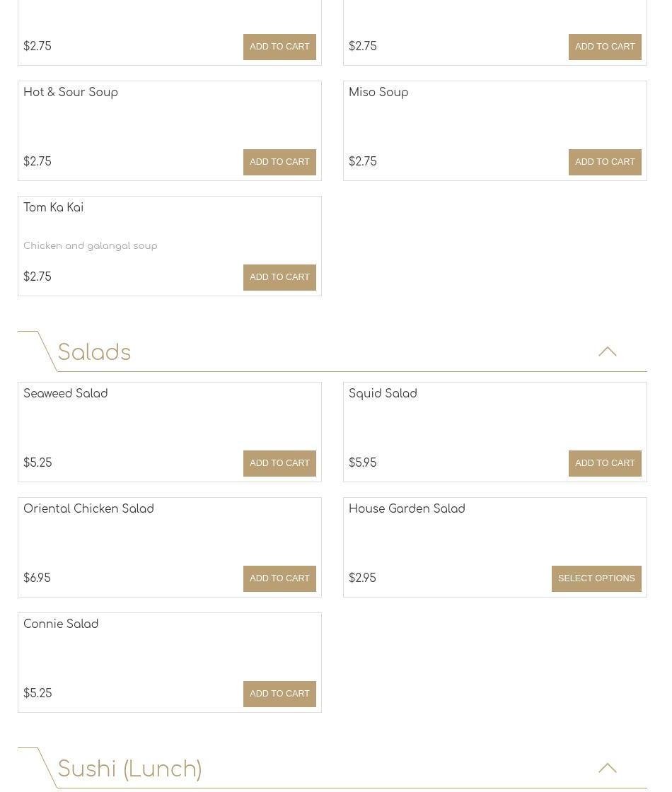Open the Salads section heading
Screen dimensions: 672x792
click(x=95, y=353)
